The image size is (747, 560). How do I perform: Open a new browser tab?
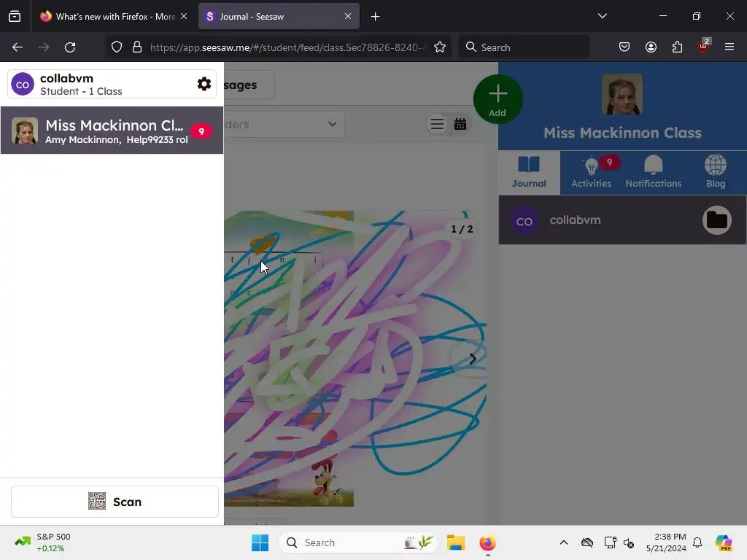tap(376, 17)
